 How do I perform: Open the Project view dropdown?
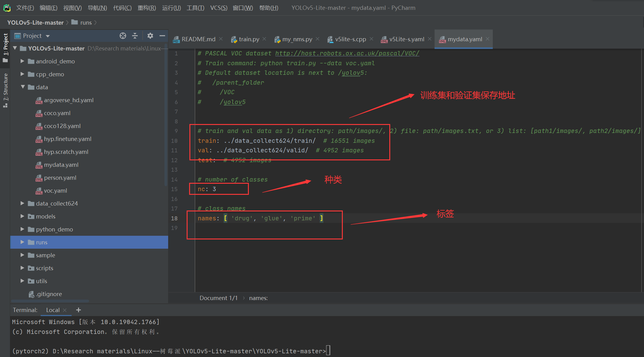point(48,36)
